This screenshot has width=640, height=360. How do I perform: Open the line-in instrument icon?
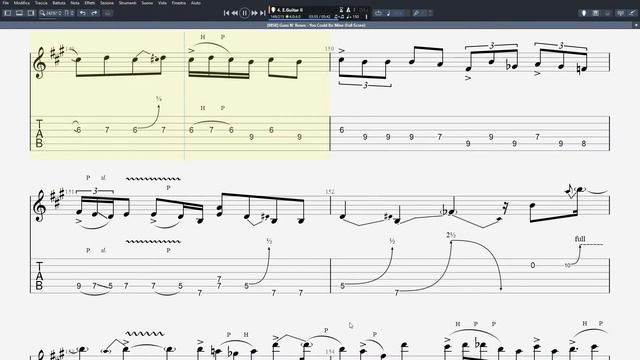click(x=632, y=13)
